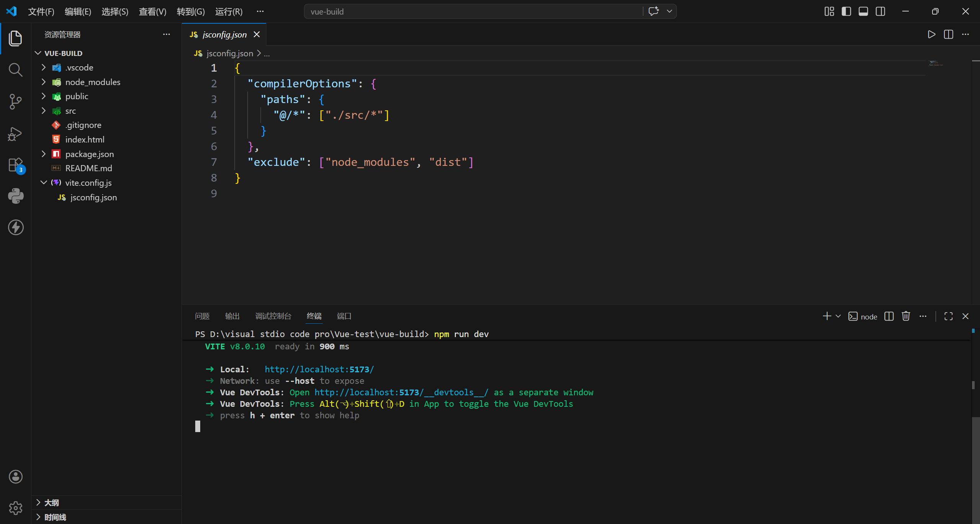Switch to the 调试控制台 panel tab

pos(273,316)
